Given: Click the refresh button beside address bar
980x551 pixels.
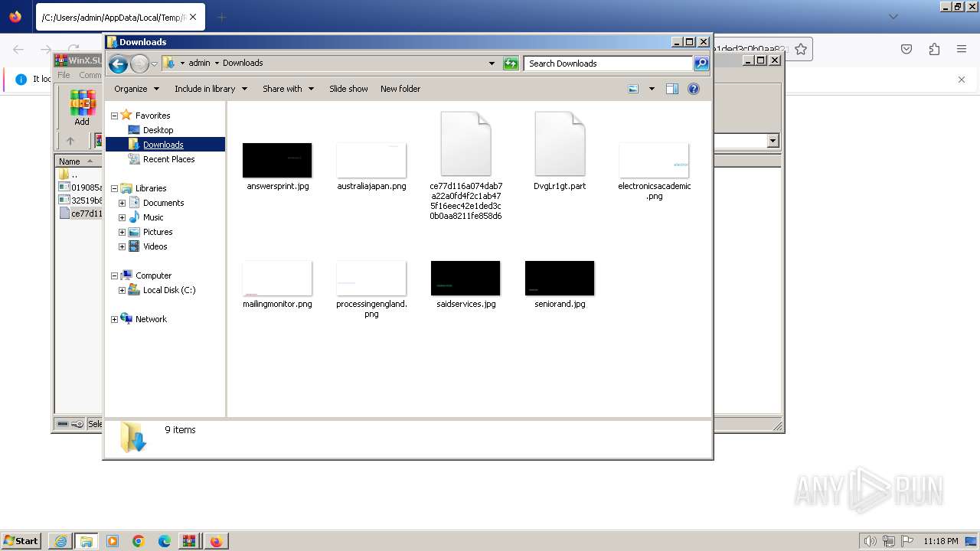Looking at the screenshot, I should (x=511, y=64).
